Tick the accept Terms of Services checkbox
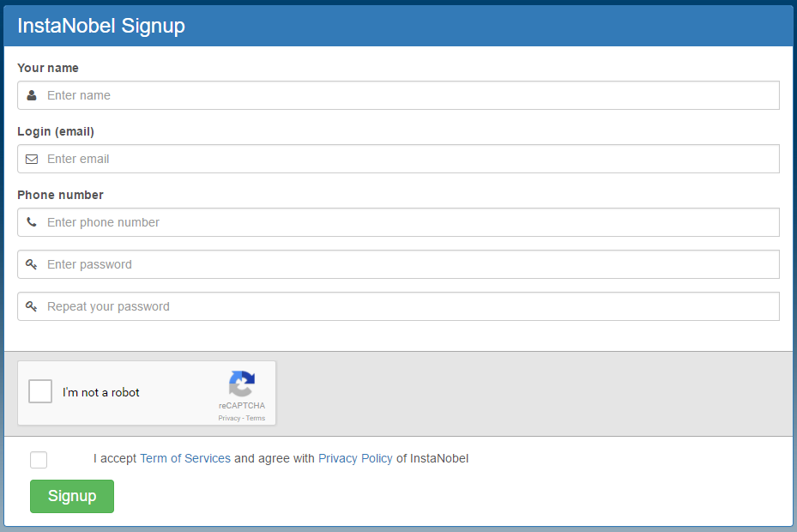Image resolution: width=797 pixels, height=532 pixels. tap(39, 460)
